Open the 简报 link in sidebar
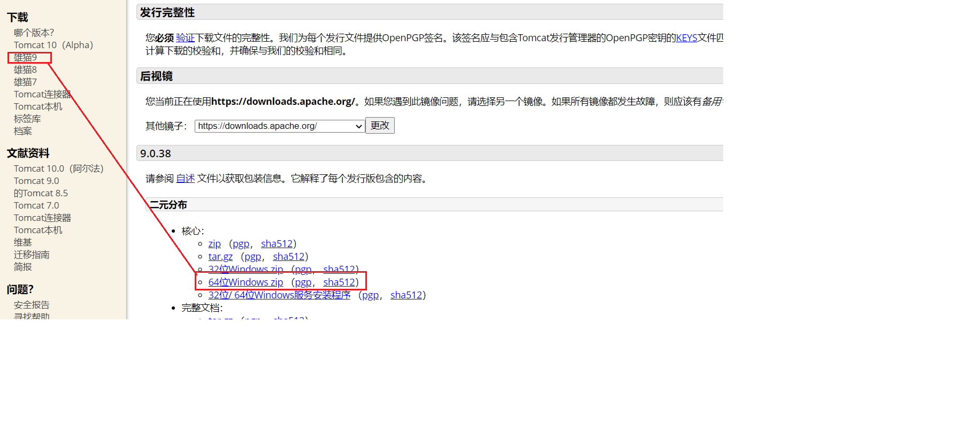Screen dimensions: 980x438 tap(23, 266)
